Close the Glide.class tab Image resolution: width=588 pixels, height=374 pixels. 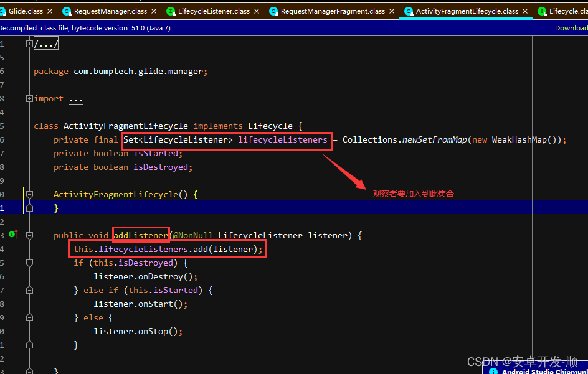click(50, 11)
